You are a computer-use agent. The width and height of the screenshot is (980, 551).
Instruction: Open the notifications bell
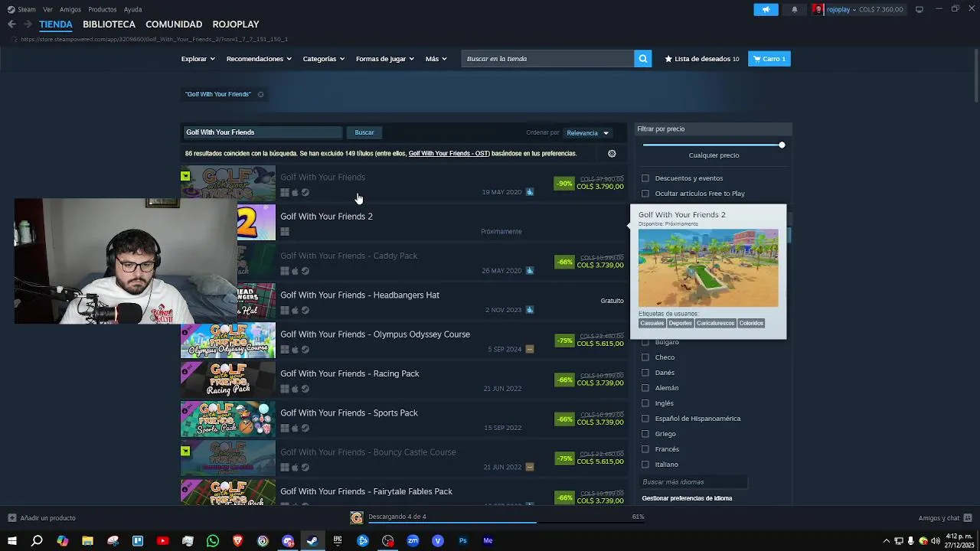[795, 9]
